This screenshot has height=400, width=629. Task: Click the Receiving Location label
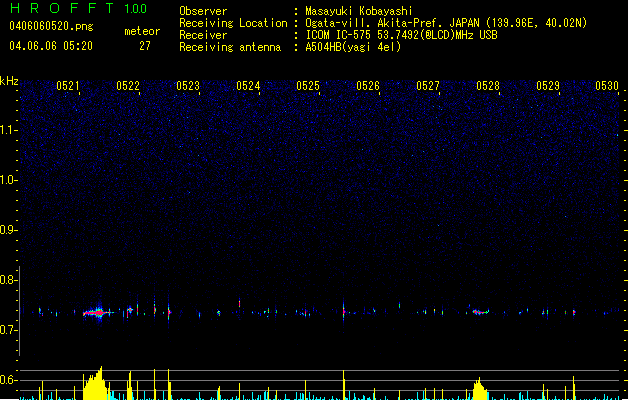point(233,23)
